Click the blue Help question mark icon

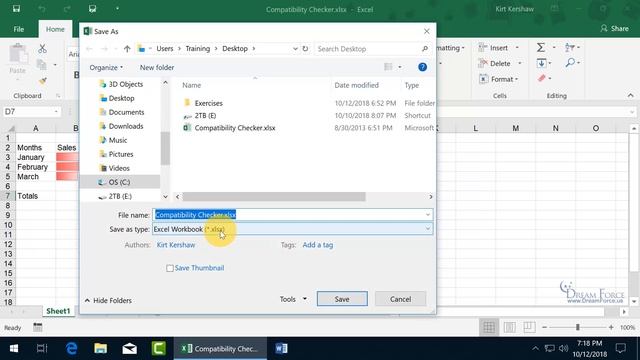pos(422,67)
